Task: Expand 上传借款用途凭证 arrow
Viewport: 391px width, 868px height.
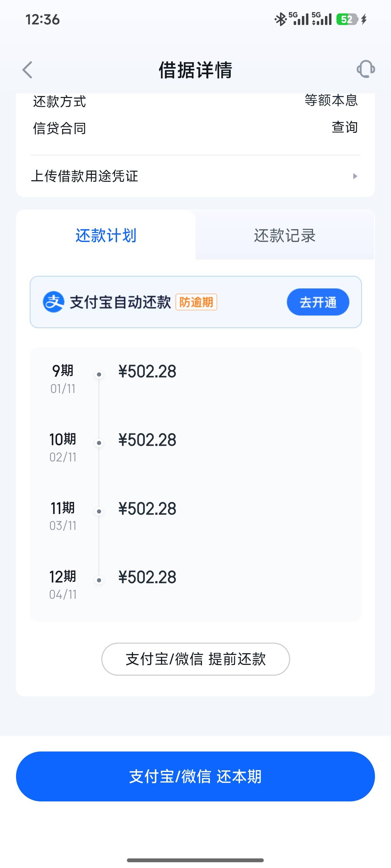Action: pyautogui.click(x=354, y=176)
